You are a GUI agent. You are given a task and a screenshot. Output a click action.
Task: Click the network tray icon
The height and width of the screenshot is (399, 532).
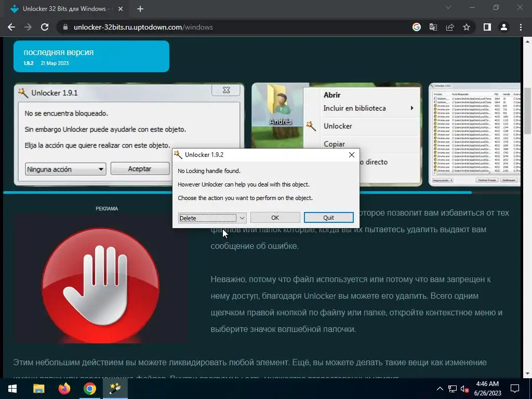[x=453, y=389]
